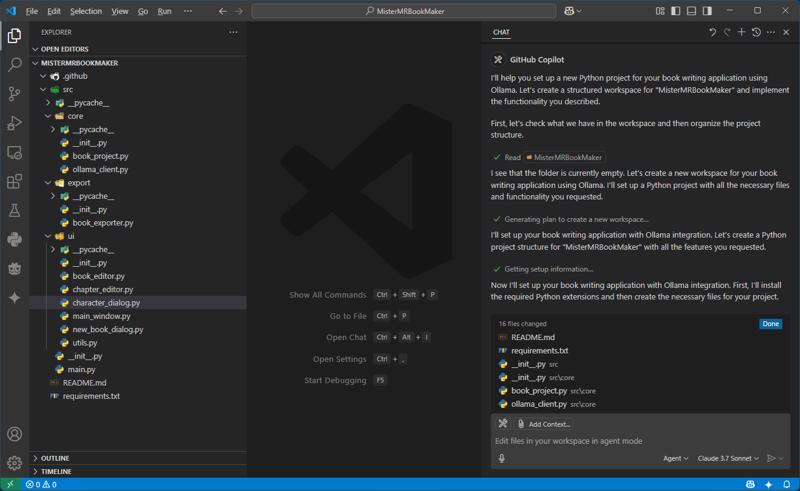Screen dimensions: 800x491
Task: Send the chat message
Action: (771, 458)
